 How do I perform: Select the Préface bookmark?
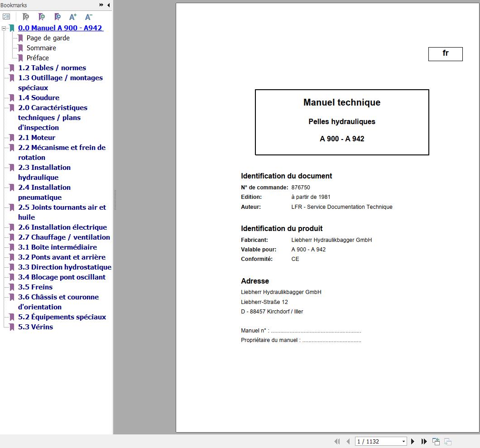coord(38,58)
